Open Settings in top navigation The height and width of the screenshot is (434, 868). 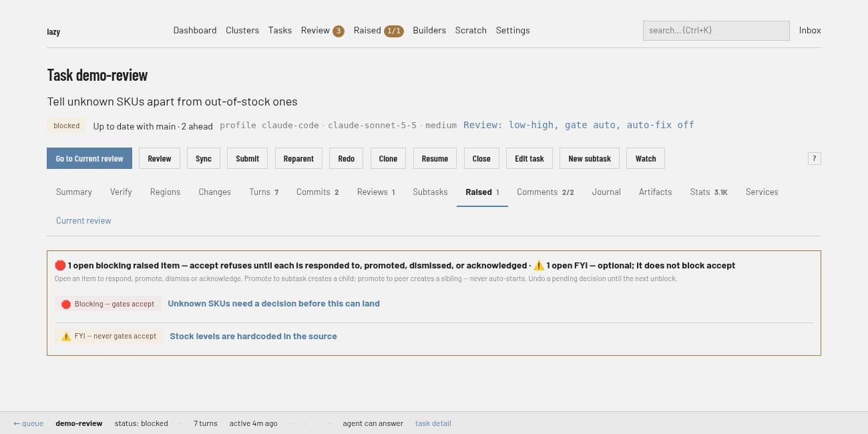(x=513, y=30)
